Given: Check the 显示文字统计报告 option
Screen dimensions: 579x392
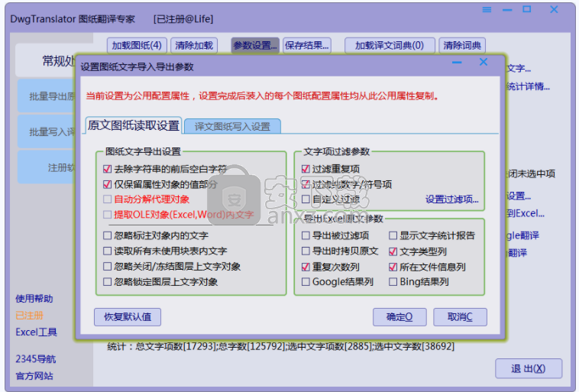Looking at the screenshot, I should click(x=393, y=236).
